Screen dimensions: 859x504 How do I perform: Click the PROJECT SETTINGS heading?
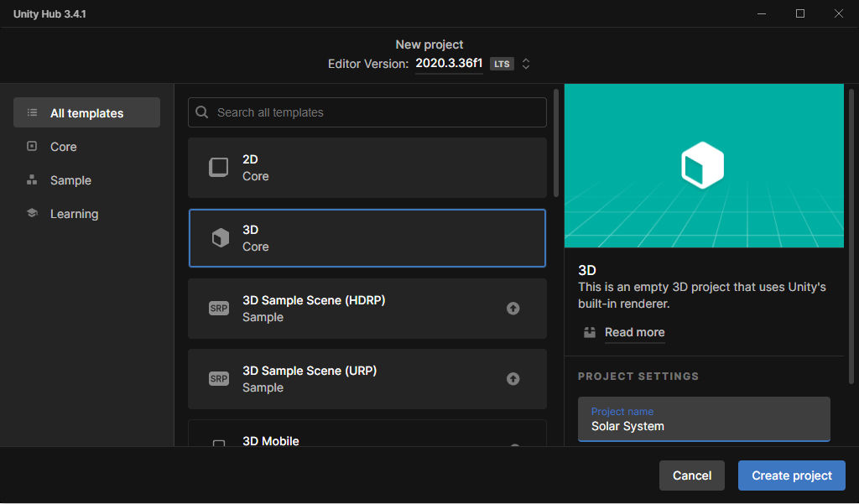pos(638,377)
